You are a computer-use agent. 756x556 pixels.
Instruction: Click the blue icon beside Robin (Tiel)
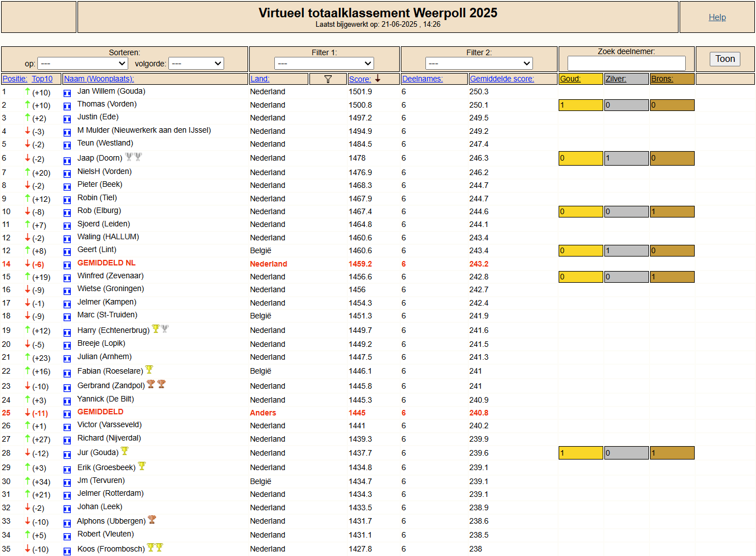pyautogui.click(x=67, y=200)
